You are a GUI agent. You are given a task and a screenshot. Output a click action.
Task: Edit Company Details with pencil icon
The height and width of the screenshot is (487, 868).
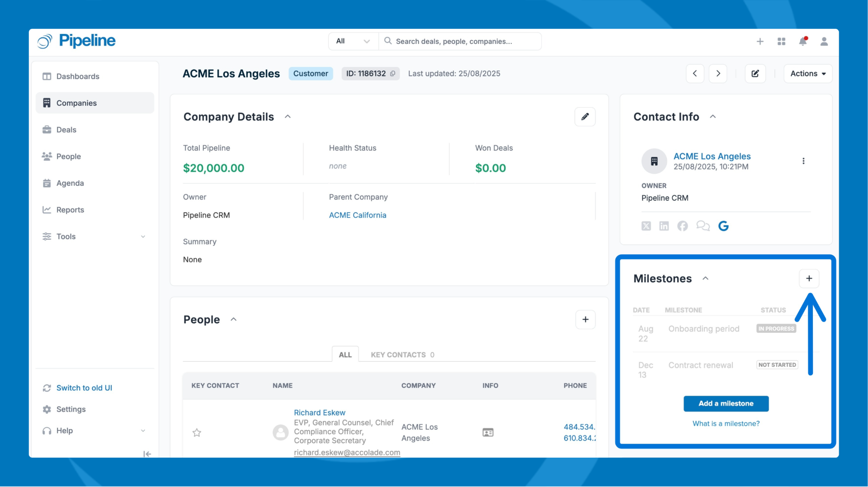585,117
